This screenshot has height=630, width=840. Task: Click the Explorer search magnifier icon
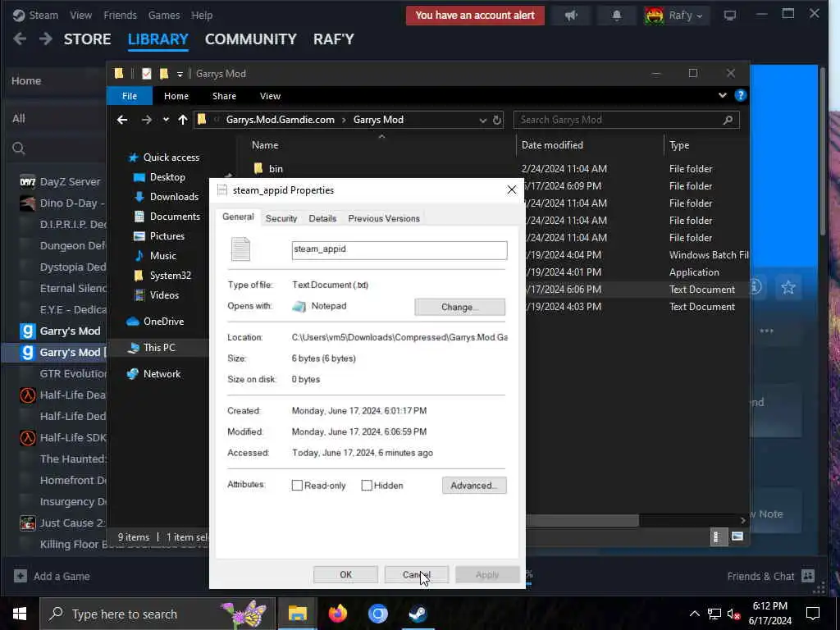(x=728, y=120)
